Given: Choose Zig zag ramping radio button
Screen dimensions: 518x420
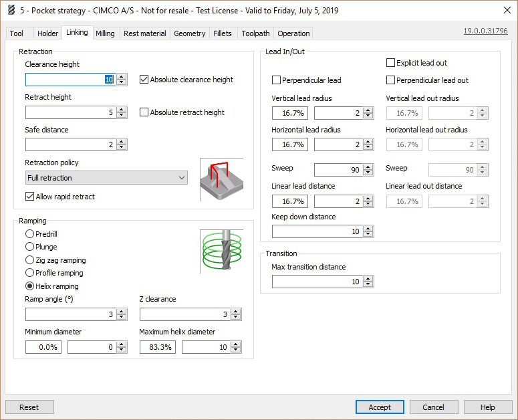Looking at the screenshot, I should (x=30, y=259).
